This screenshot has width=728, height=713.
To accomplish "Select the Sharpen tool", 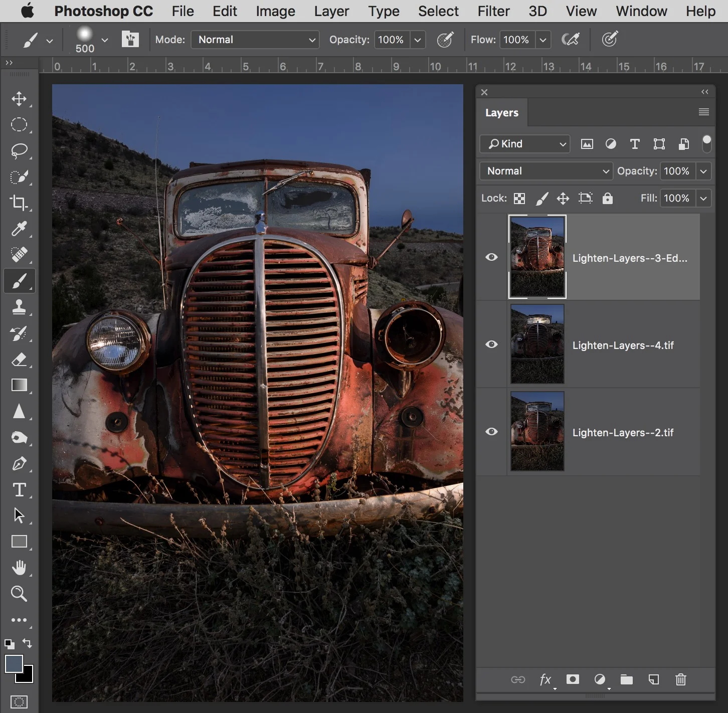I will [x=19, y=411].
